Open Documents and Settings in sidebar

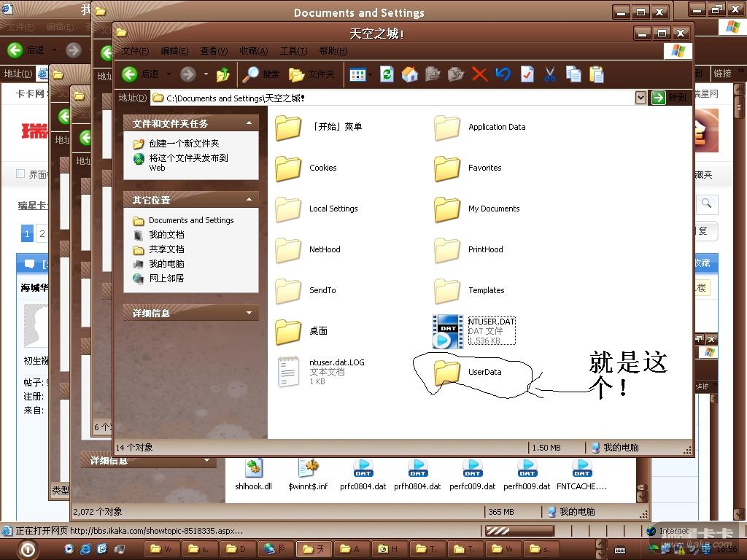pos(191,220)
